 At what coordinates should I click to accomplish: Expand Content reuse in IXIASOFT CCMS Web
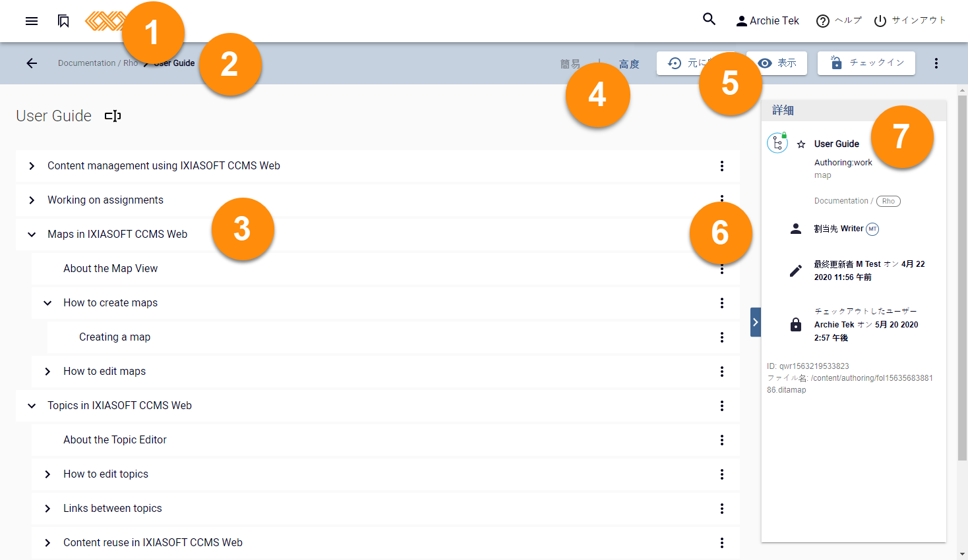47,543
